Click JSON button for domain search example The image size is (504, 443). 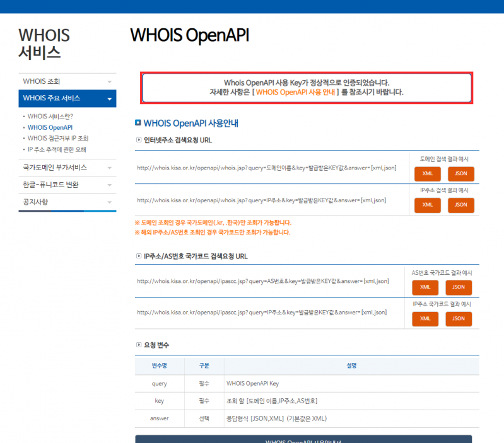click(460, 174)
